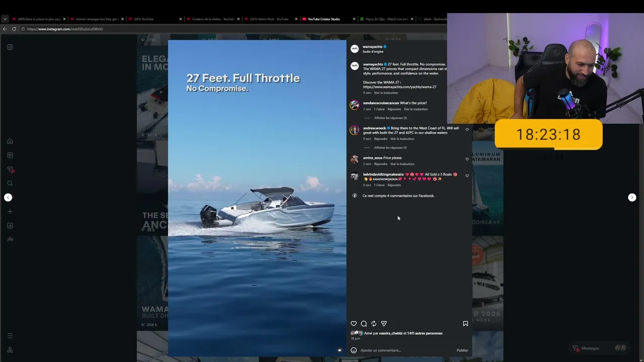Reply to sundancecruisecancun's comment

tap(394, 109)
